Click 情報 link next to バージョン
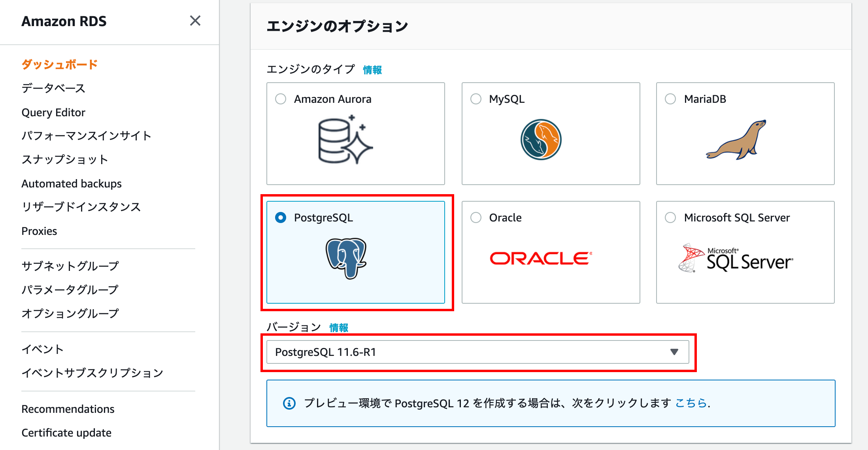Image resolution: width=868 pixels, height=450 pixels. [x=339, y=327]
